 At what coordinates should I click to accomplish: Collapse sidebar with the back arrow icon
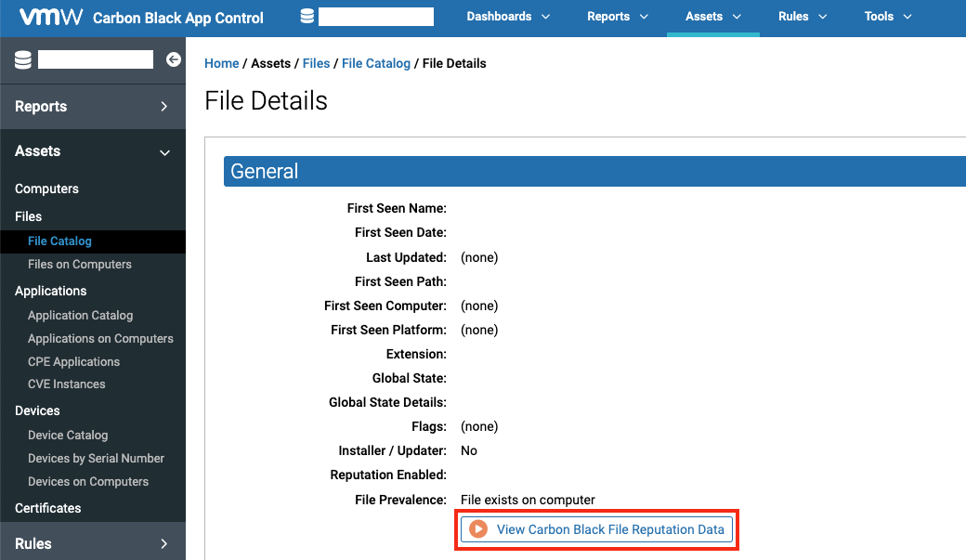tap(173, 59)
